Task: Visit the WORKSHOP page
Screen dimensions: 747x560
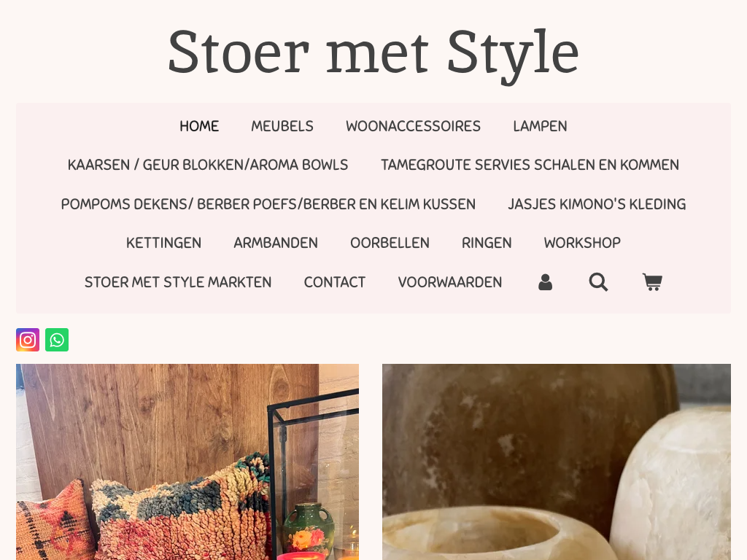Action: [x=582, y=243]
